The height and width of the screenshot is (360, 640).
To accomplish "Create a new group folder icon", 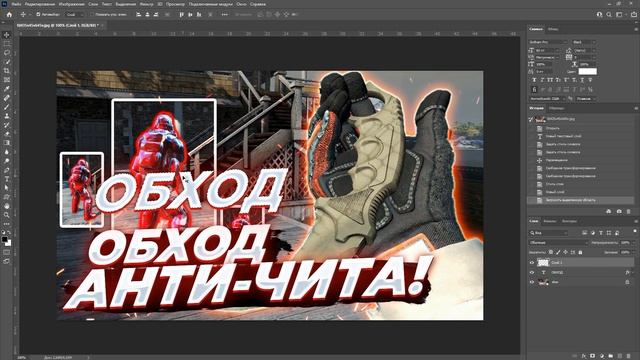I will [611, 356].
